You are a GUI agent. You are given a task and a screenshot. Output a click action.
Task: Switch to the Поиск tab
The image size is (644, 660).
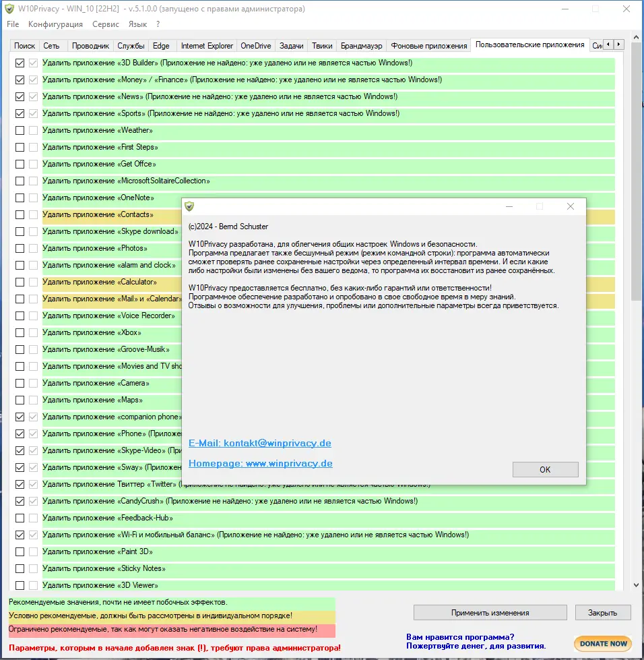pyautogui.click(x=24, y=46)
